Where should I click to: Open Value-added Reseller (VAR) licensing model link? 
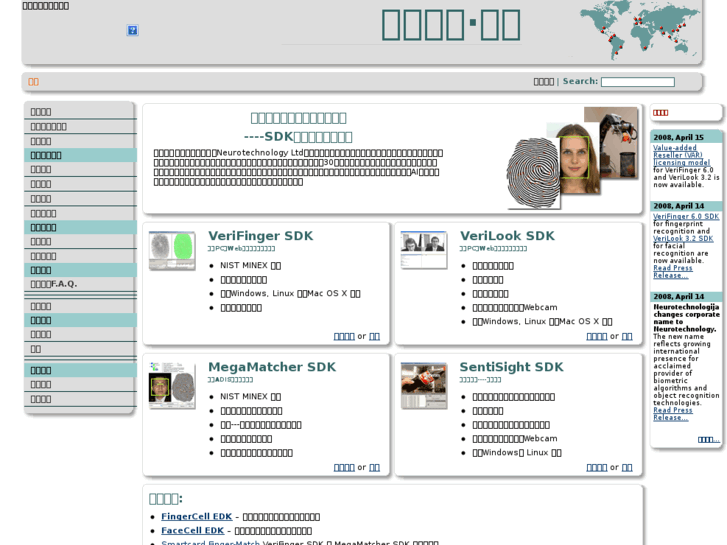click(681, 155)
